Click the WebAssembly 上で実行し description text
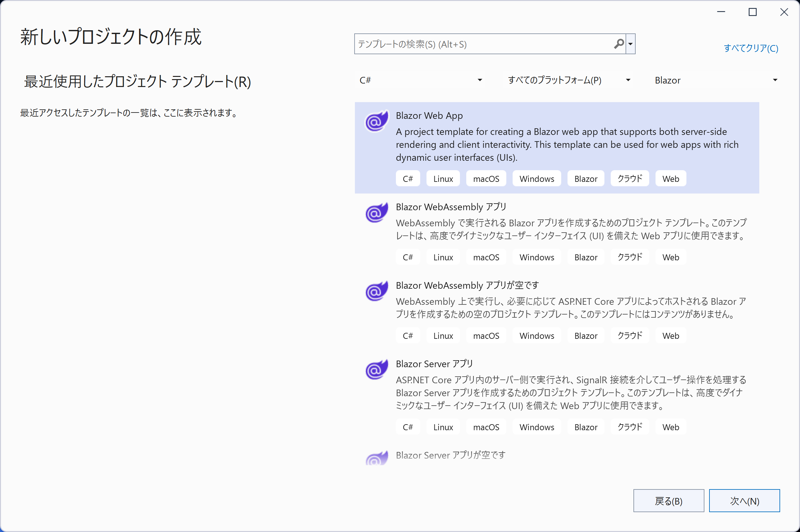Viewport: 800px width, 532px height. pos(571,308)
